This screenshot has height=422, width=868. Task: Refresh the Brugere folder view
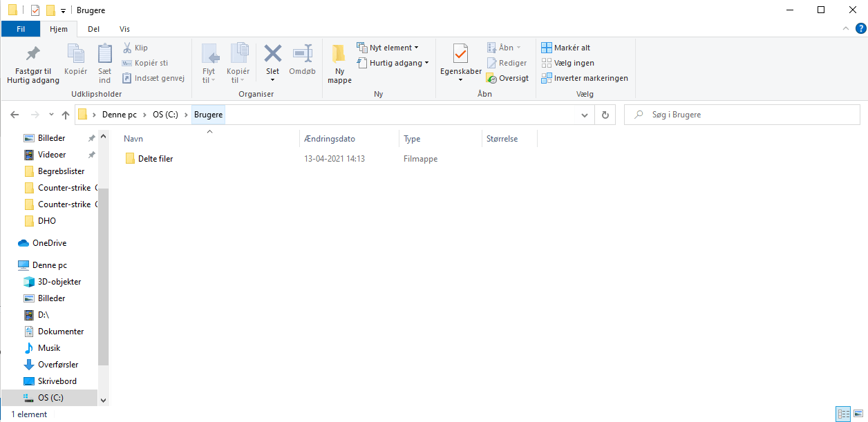(605, 115)
